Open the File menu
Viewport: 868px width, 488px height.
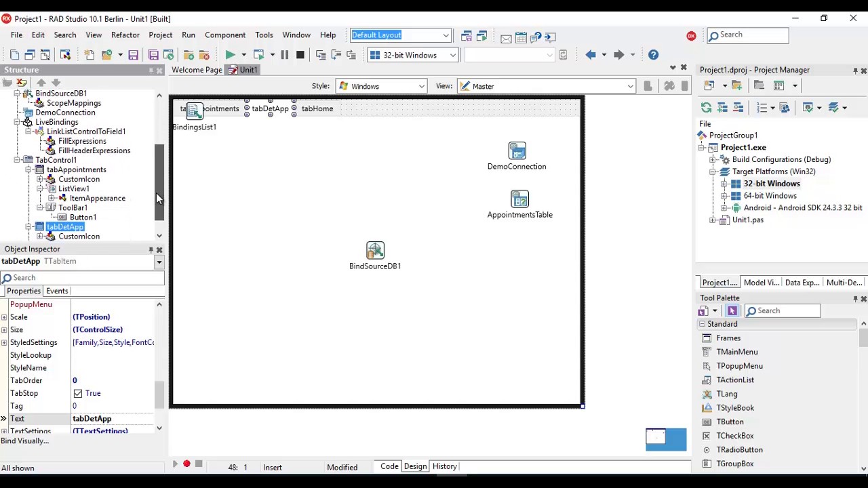click(x=16, y=35)
